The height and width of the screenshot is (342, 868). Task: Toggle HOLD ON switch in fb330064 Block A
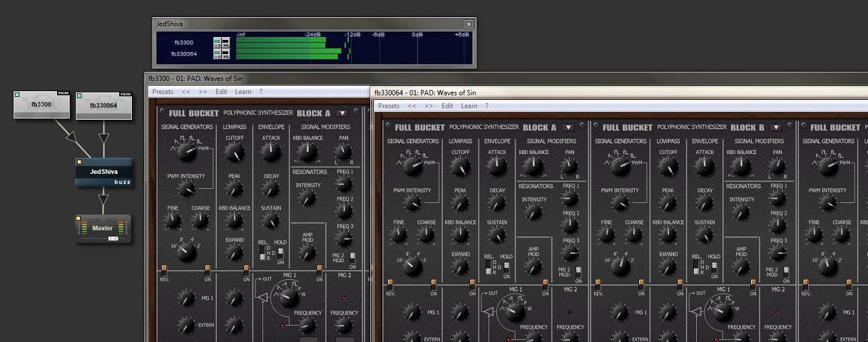tap(506, 267)
